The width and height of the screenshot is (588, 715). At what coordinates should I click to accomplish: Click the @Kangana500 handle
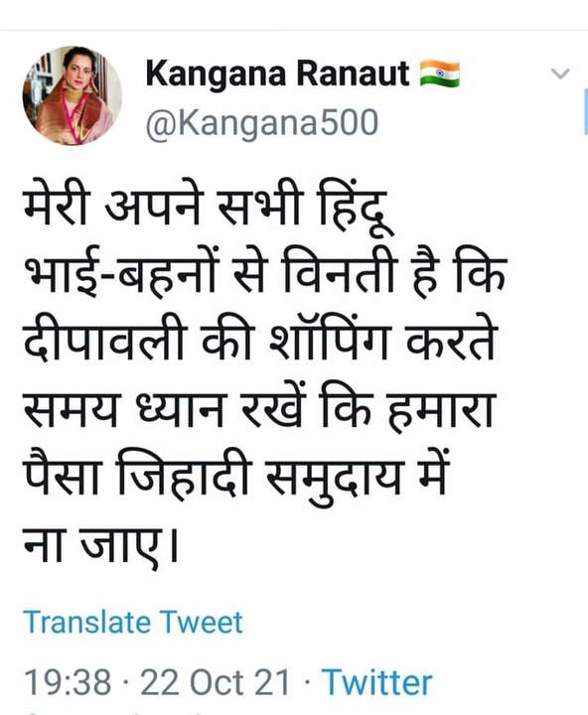(262, 123)
